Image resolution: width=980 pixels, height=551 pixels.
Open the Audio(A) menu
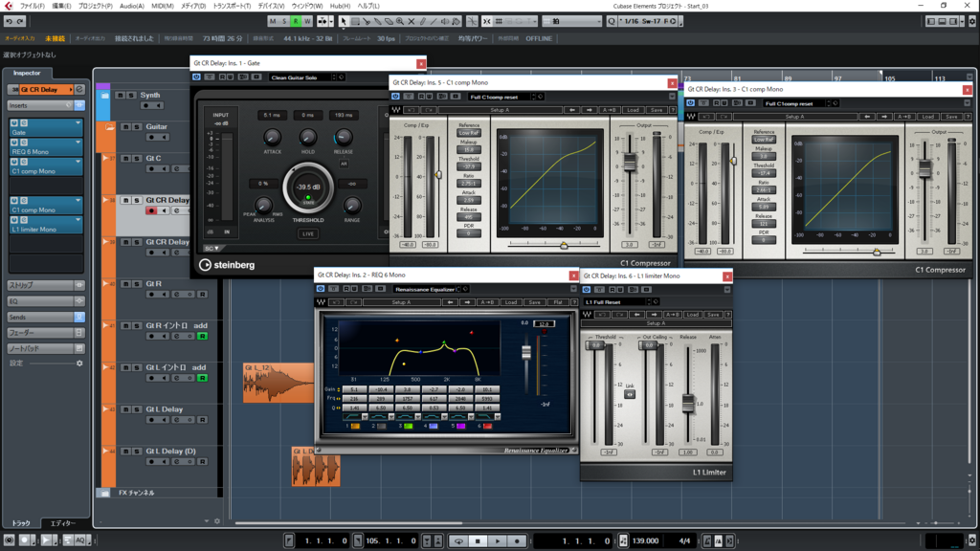[x=131, y=6]
